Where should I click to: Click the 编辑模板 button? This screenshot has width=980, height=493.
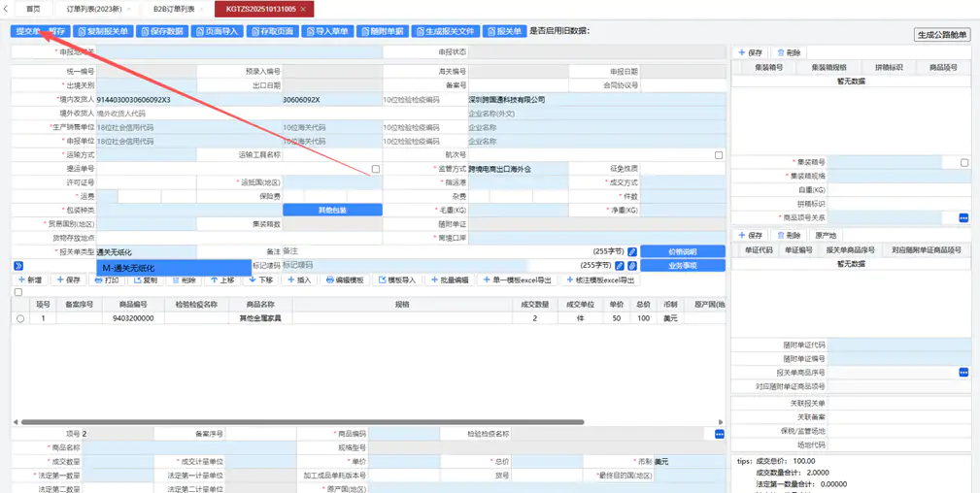345,279
